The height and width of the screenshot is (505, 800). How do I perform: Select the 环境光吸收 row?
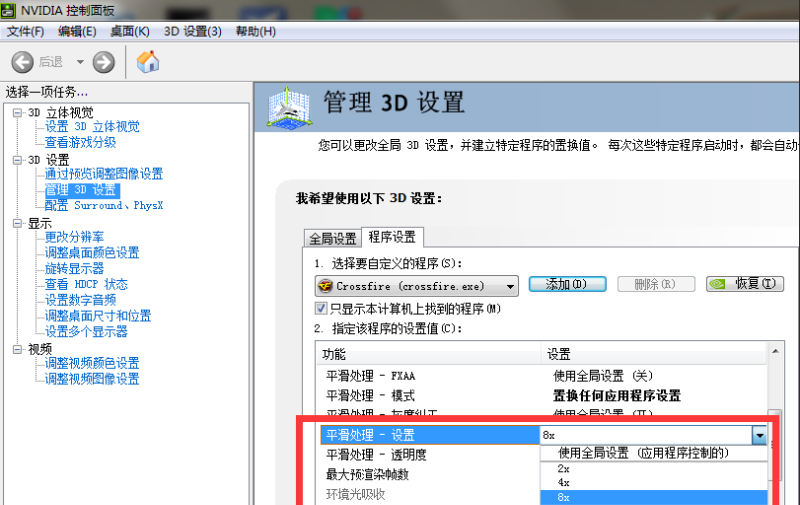click(x=428, y=495)
